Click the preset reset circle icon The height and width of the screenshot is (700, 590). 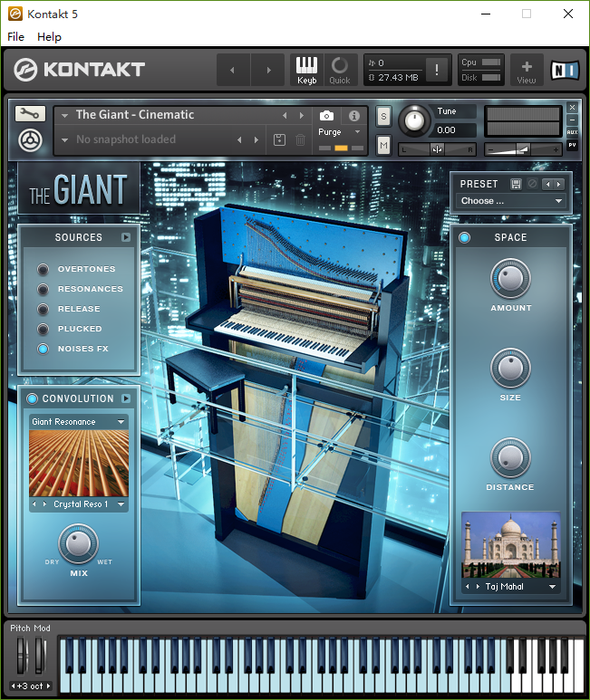coord(532,184)
